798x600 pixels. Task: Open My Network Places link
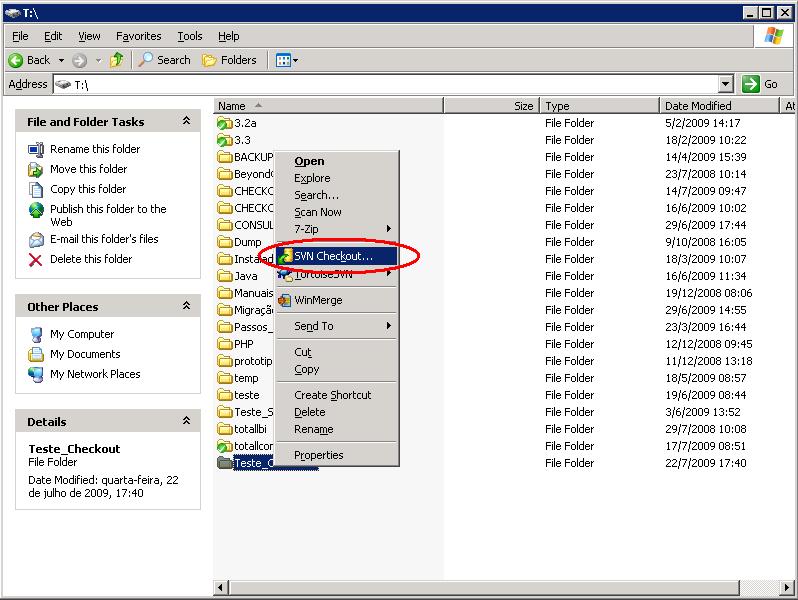point(95,374)
